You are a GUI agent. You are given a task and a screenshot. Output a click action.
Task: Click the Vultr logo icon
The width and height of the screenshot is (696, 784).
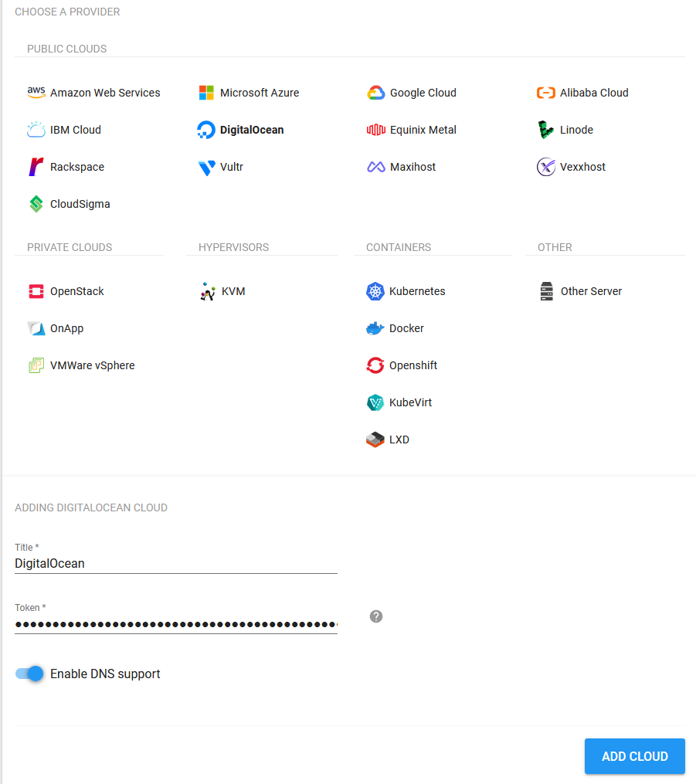tap(206, 168)
